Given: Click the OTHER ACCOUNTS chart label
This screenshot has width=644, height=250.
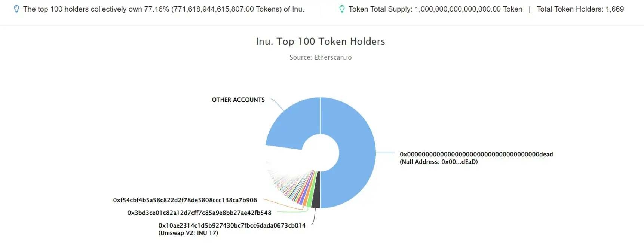Looking at the screenshot, I should tap(238, 100).
